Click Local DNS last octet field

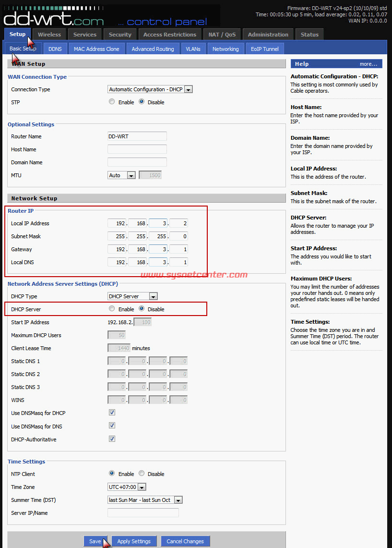pyautogui.click(x=178, y=262)
